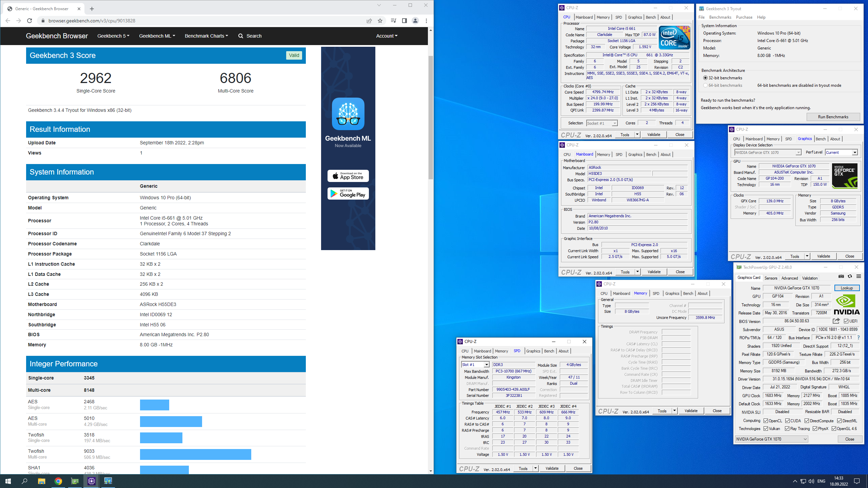Image resolution: width=868 pixels, height=488 pixels.
Task: Open the Windows notification center icon
Action: tap(857, 481)
